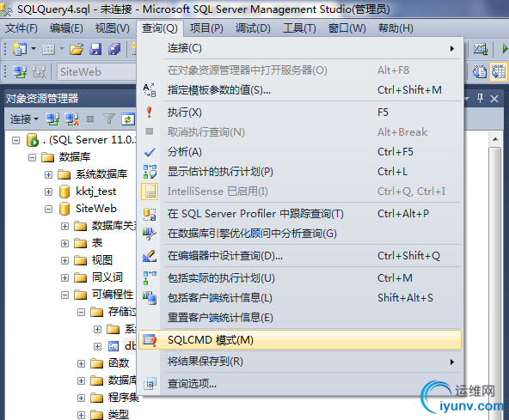The height and width of the screenshot is (420, 509).
Task: Open the 编辑(E) menu
Action: 66,28
